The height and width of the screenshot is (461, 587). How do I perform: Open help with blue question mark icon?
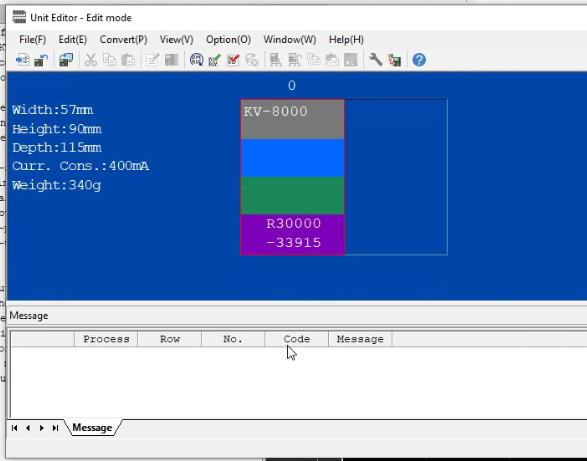(x=419, y=60)
